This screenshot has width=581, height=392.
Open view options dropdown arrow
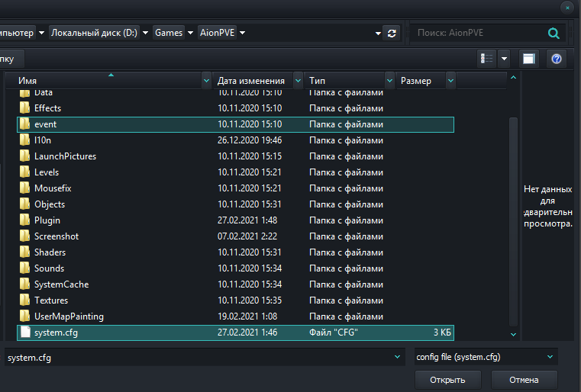coord(505,59)
